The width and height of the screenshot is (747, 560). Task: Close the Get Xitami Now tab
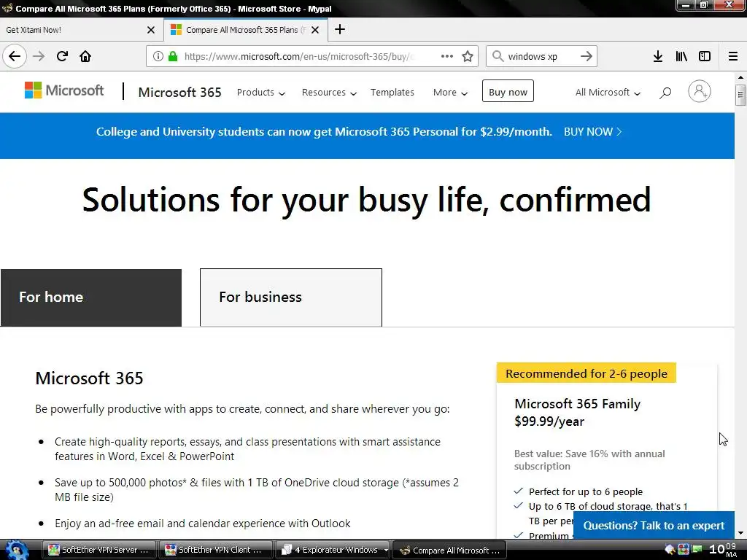[151, 30]
